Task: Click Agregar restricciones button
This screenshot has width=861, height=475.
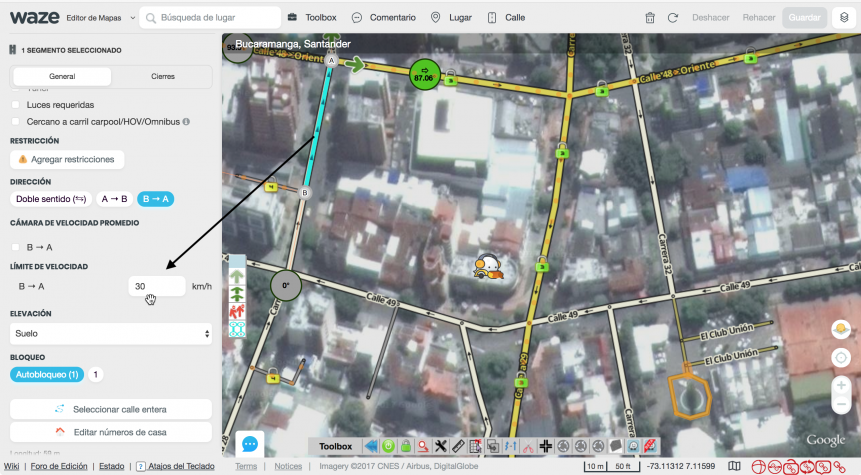Action: point(67,159)
